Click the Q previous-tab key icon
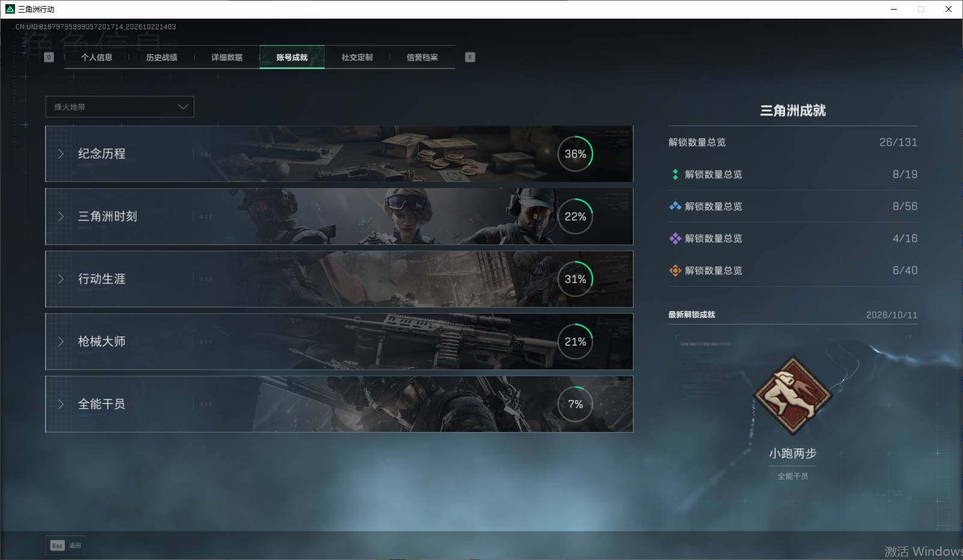963x560 pixels. (x=49, y=57)
